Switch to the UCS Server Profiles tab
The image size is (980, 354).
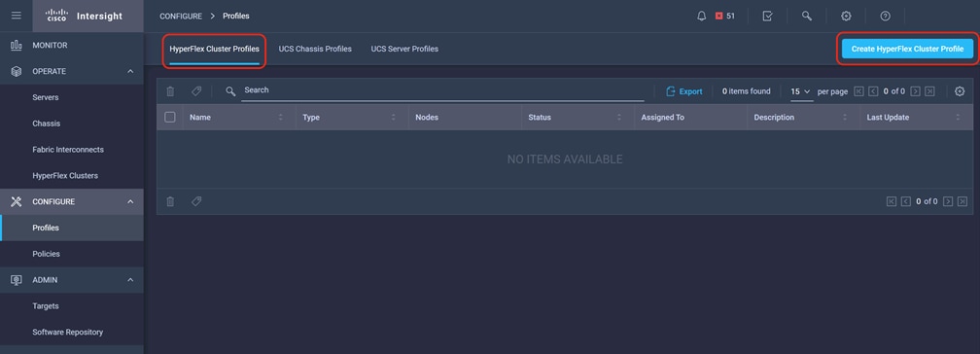[x=404, y=49]
